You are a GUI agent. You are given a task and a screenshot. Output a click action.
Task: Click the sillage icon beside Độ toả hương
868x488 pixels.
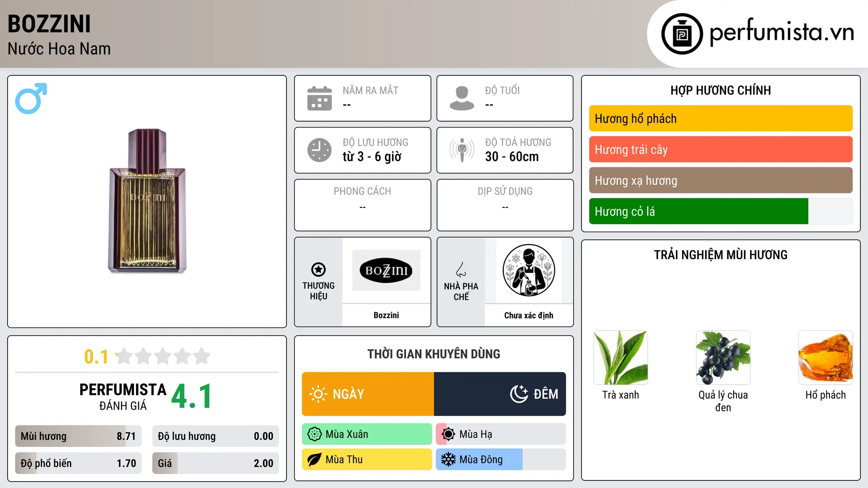pos(462,150)
